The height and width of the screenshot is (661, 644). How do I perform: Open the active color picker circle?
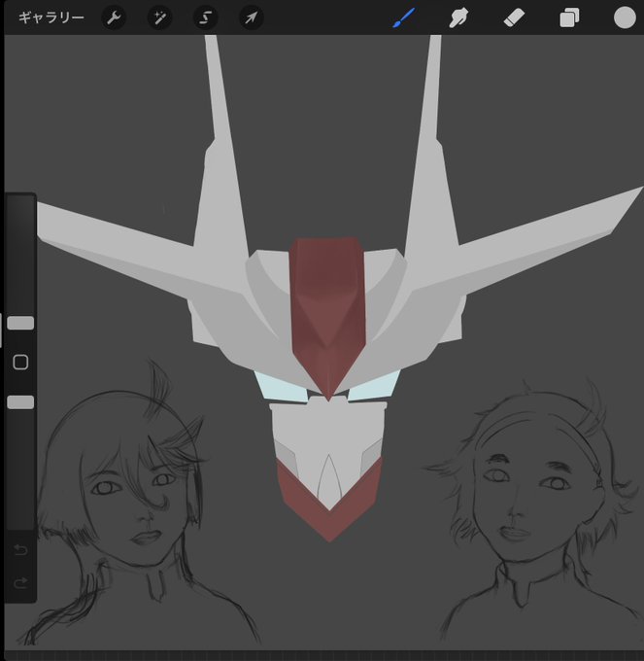point(625,17)
